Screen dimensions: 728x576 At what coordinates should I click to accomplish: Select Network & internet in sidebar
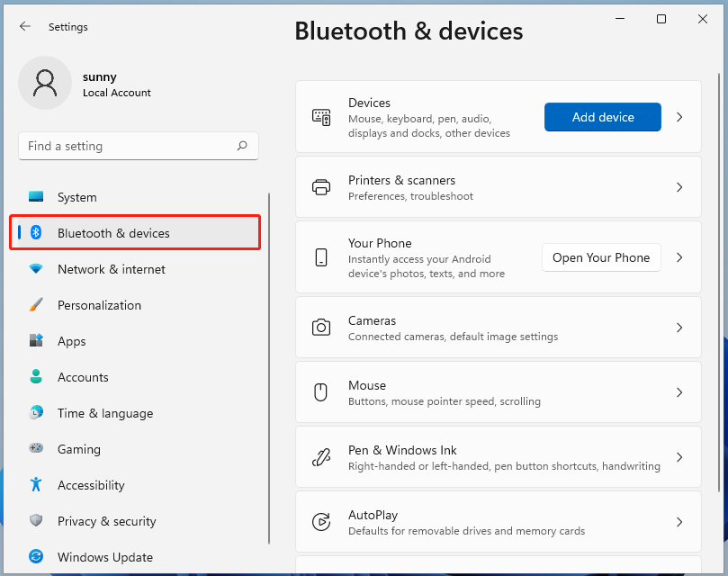tap(112, 269)
